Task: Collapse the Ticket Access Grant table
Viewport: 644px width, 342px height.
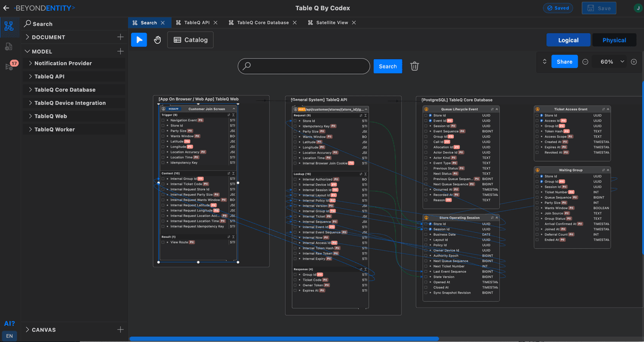Action: click(x=608, y=109)
